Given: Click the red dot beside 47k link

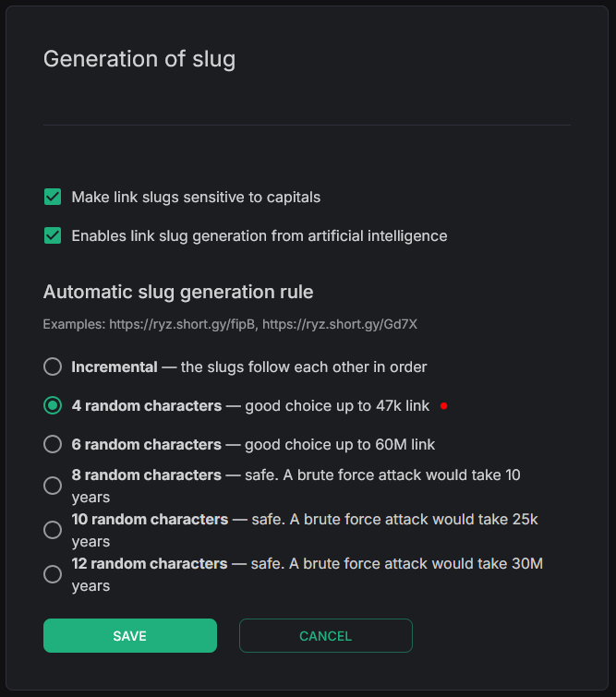Looking at the screenshot, I should 444,405.
